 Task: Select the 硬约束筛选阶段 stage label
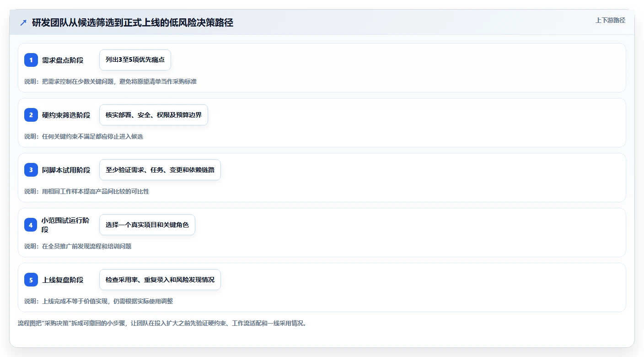pos(66,115)
